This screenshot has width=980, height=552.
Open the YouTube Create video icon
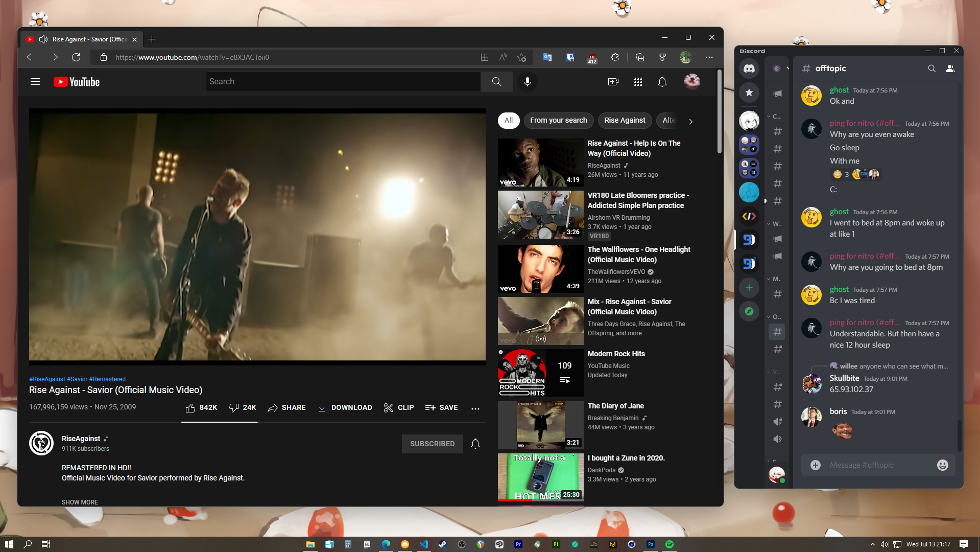click(x=613, y=82)
